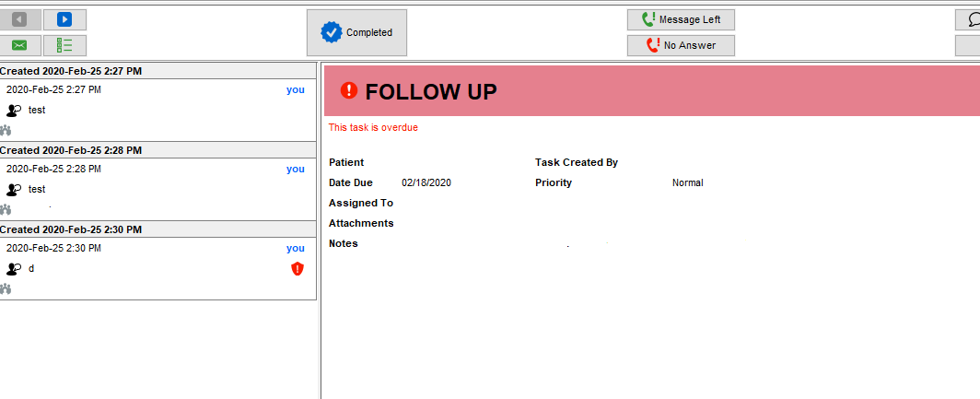Click the speech bubble comment button
980x399 pixels.
point(971,19)
